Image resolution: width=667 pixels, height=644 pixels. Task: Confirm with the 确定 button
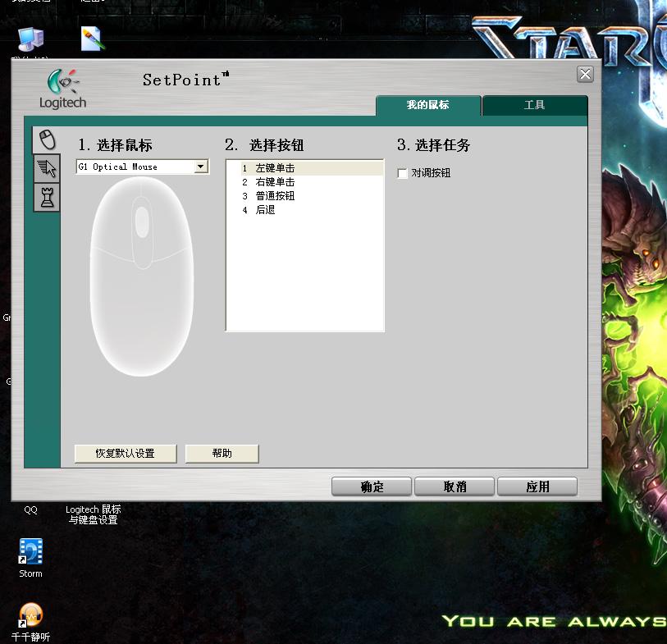(372, 486)
